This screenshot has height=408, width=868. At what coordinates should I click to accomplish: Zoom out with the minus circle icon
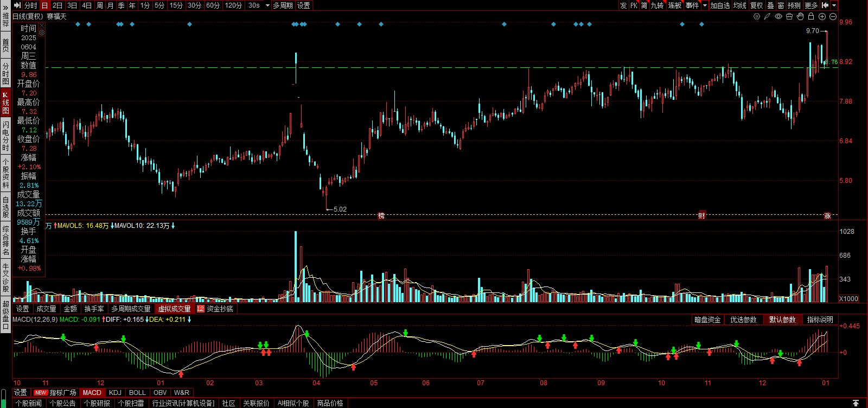(x=833, y=16)
